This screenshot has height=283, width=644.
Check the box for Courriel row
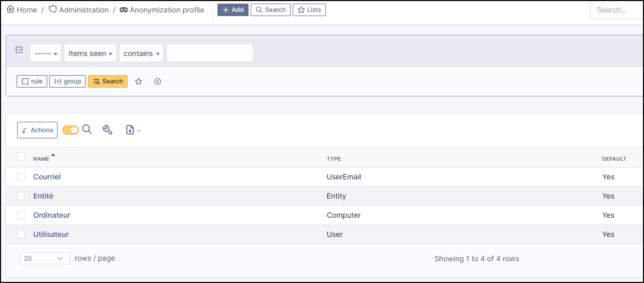(x=21, y=177)
